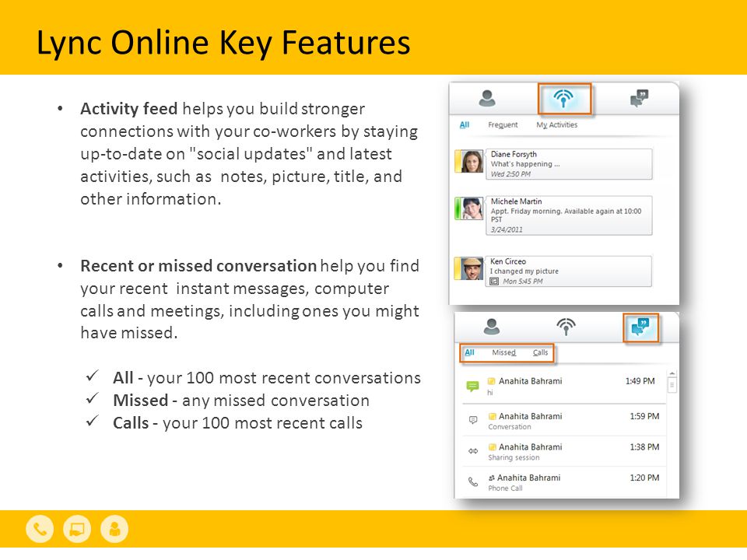The image size is (747, 560).
Task: Click the picture icon next to Mon 5:45 PM
Action: [495, 282]
